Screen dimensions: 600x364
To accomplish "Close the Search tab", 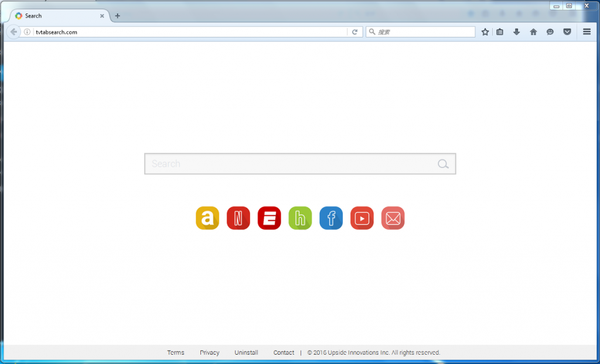I will [x=102, y=16].
